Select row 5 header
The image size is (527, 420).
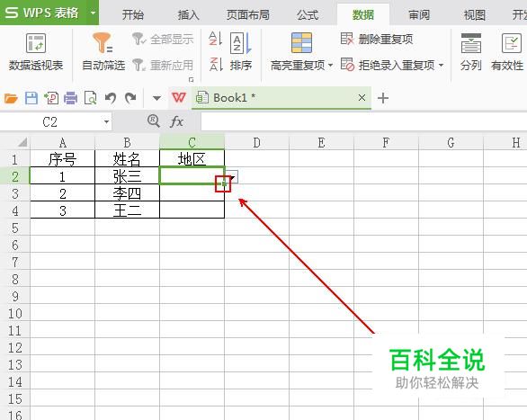point(14,228)
